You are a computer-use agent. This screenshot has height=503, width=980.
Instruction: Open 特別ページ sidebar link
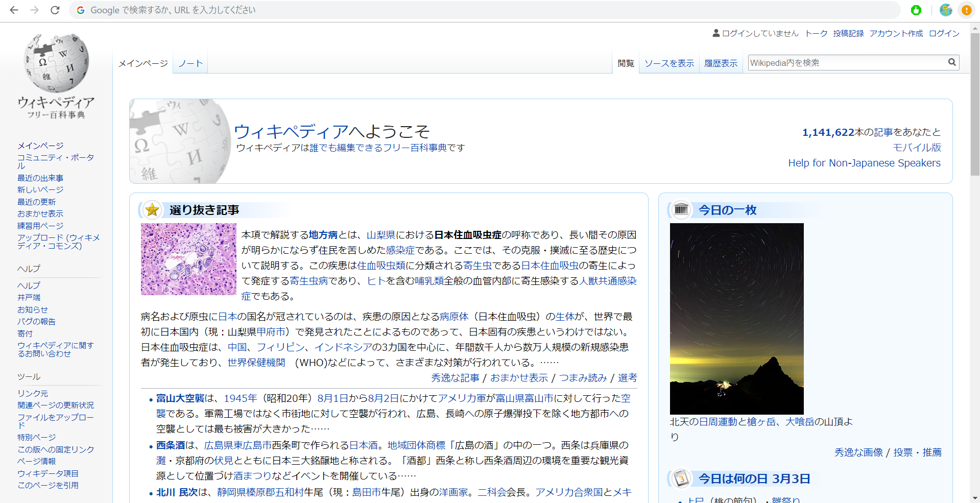(x=36, y=437)
